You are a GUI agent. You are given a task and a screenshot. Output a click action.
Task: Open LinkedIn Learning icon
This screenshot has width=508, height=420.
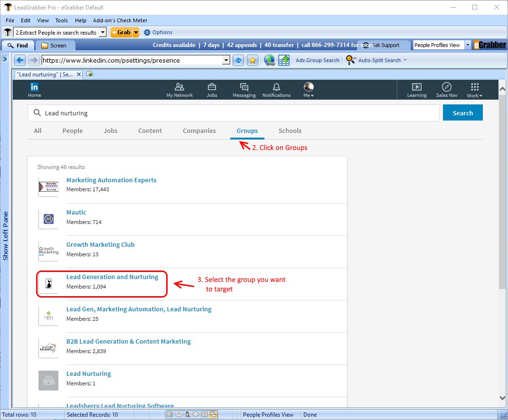417,90
